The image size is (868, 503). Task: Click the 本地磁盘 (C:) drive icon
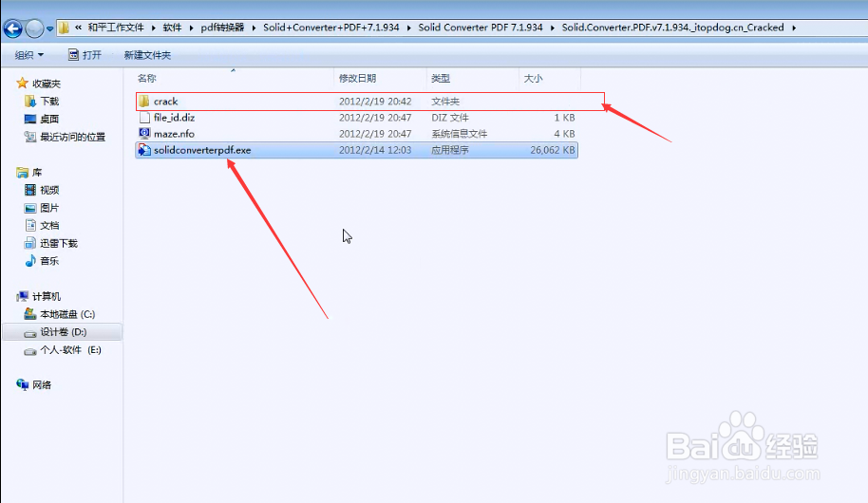(x=30, y=314)
